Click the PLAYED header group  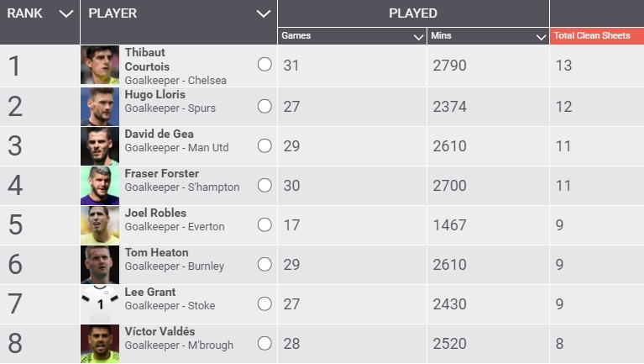[412, 13]
